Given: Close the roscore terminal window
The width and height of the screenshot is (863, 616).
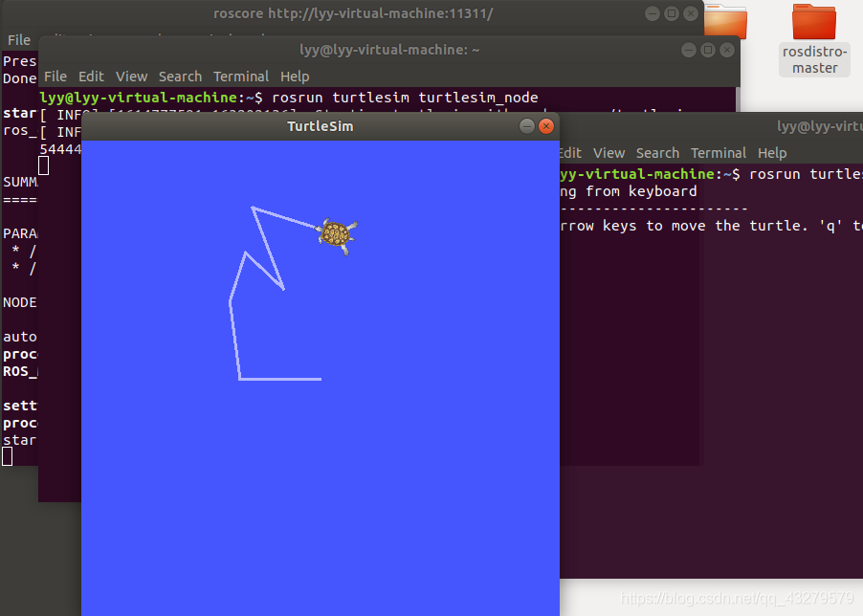Looking at the screenshot, I should pos(691,13).
